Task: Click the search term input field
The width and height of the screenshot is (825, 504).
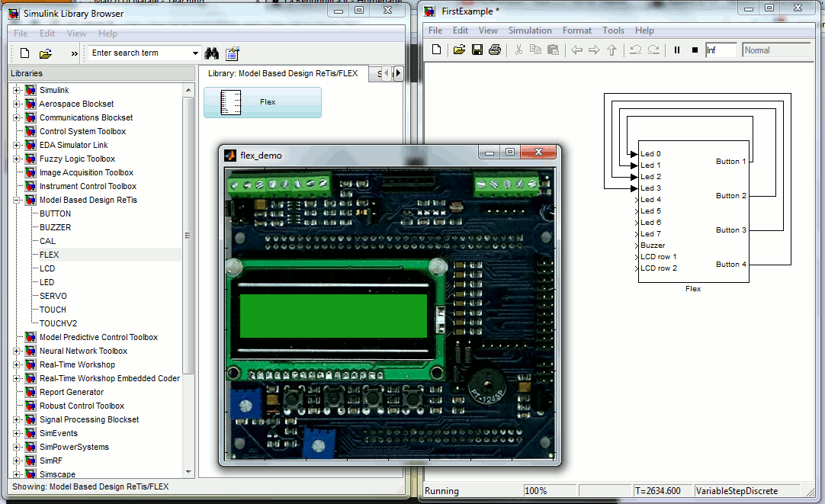Action: [x=138, y=53]
